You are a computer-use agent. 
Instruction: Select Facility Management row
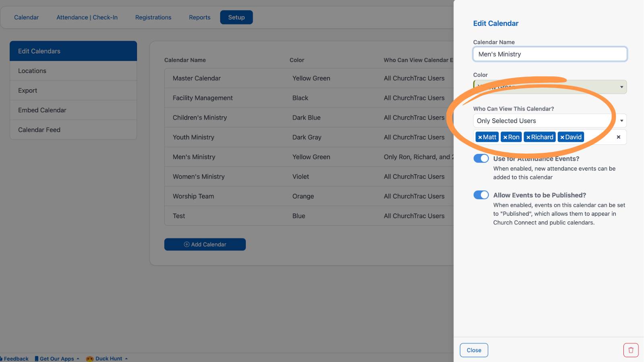(x=309, y=98)
